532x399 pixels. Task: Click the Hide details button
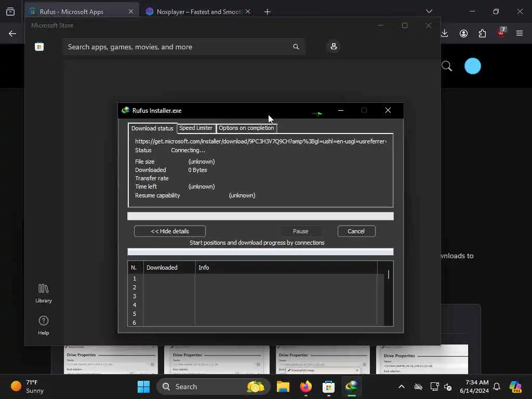pyautogui.click(x=170, y=231)
